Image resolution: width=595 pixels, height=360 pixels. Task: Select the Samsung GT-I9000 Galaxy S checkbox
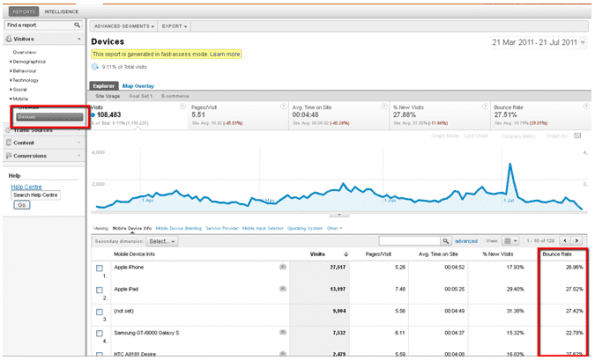99,333
